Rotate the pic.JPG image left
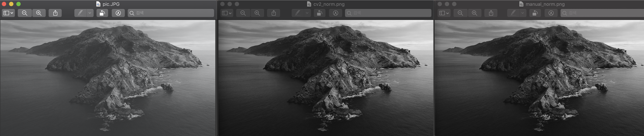The image size is (644, 136). pyautogui.click(x=102, y=13)
